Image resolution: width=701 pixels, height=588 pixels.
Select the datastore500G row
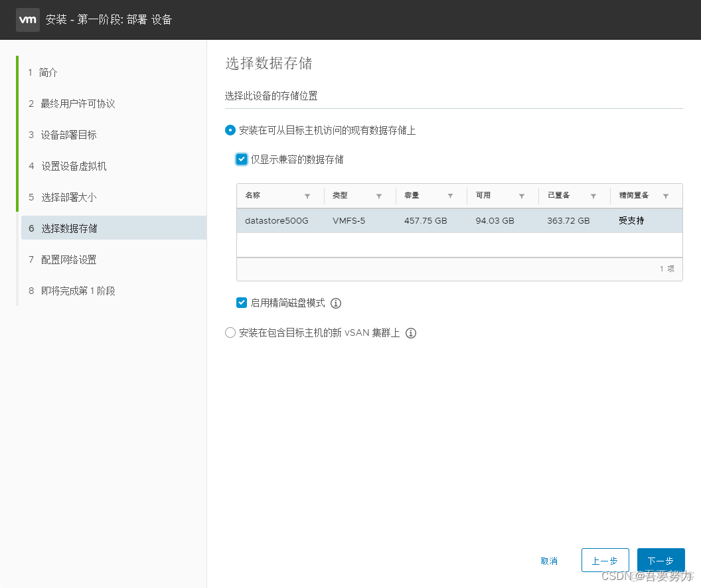[x=459, y=221]
